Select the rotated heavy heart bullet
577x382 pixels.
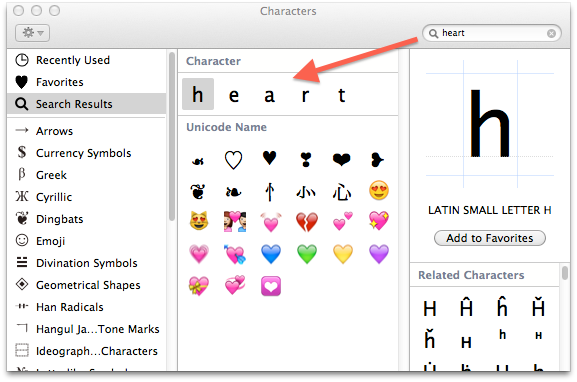tap(378, 160)
